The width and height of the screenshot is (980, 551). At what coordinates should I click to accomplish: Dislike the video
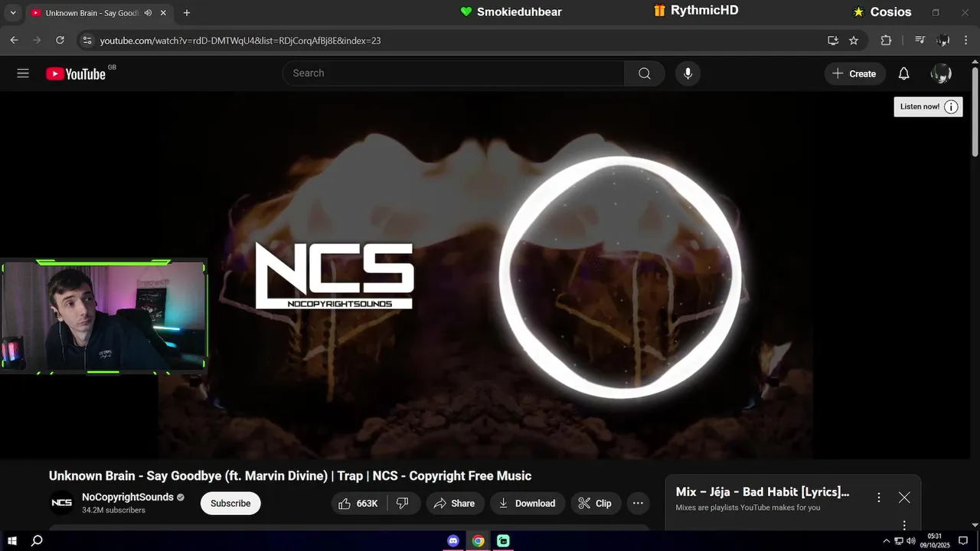tap(403, 503)
